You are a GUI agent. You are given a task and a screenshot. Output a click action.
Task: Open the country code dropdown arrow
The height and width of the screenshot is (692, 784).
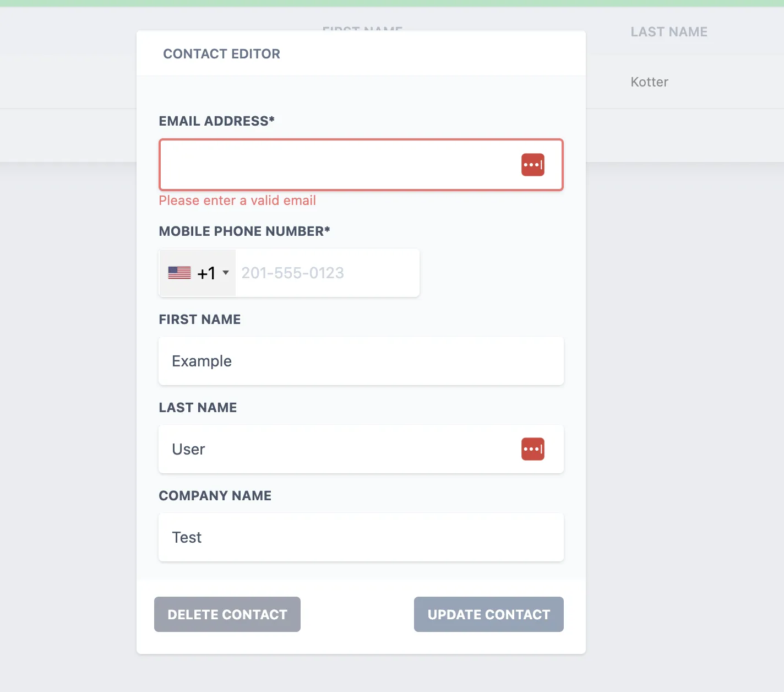point(226,273)
